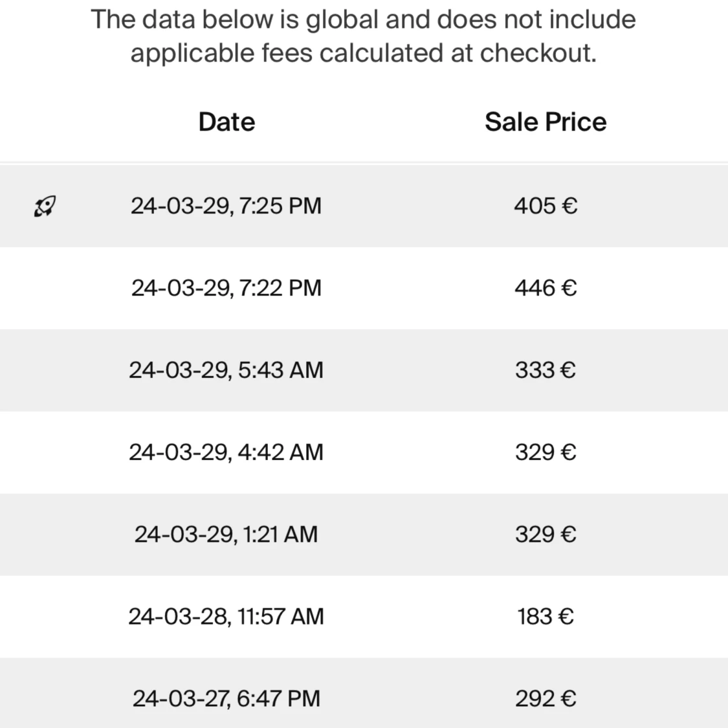The width and height of the screenshot is (728, 728).
Task: Click the 333 € sale price
Action: pos(546,370)
